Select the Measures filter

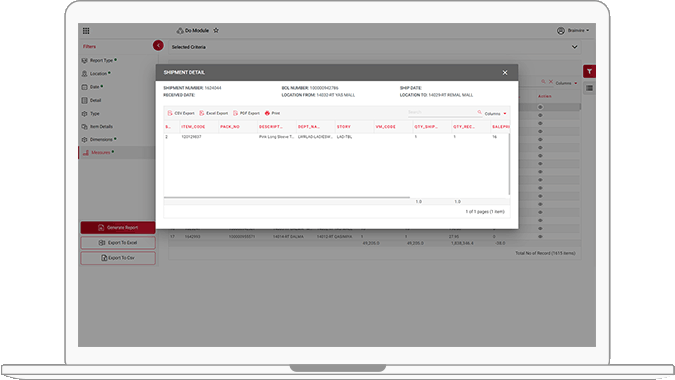pyautogui.click(x=117, y=152)
